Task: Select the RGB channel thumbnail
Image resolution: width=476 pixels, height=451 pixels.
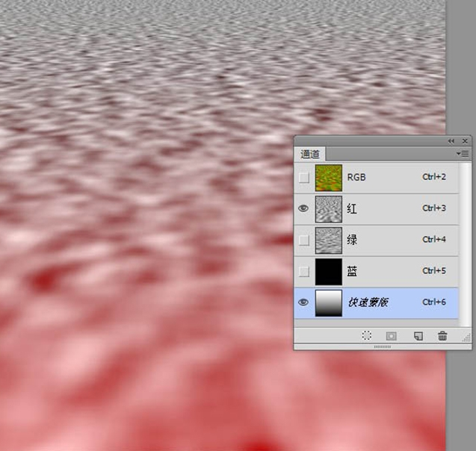Action: pos(329,178)
